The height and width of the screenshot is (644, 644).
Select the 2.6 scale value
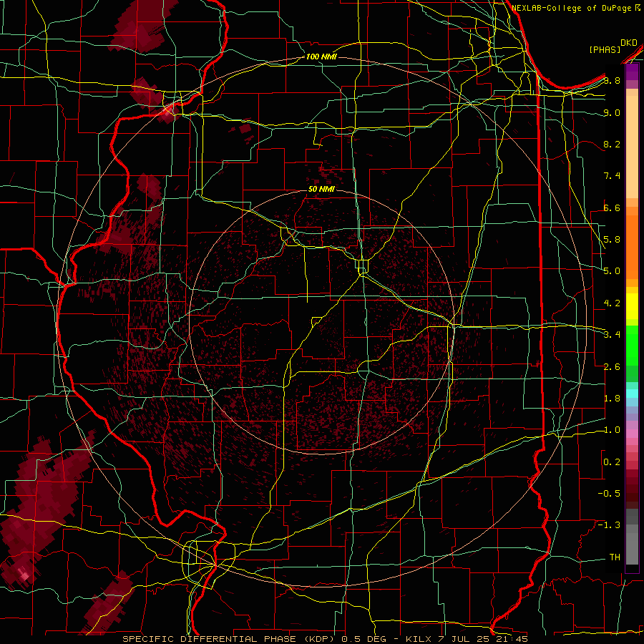point(612,367)
